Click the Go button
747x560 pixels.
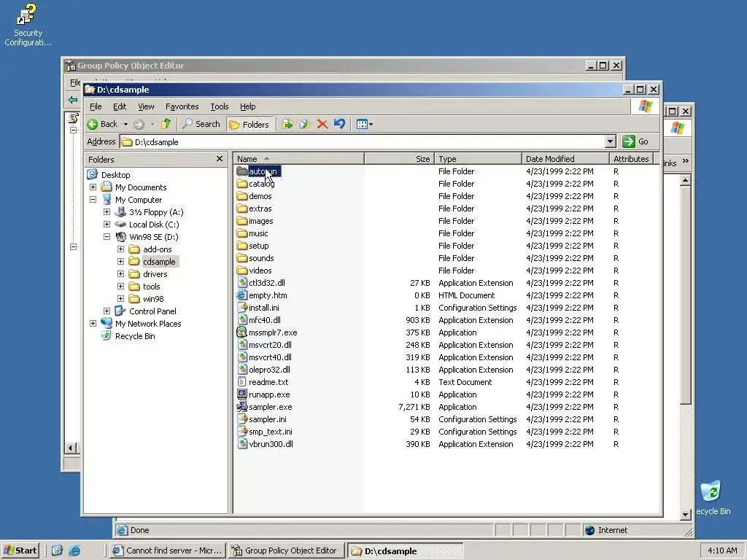point(635,141)
